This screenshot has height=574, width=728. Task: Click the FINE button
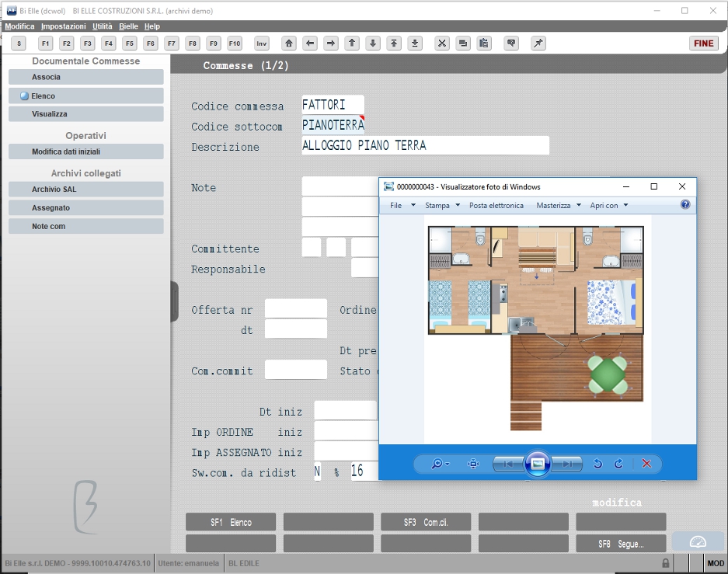coord(703,43)
